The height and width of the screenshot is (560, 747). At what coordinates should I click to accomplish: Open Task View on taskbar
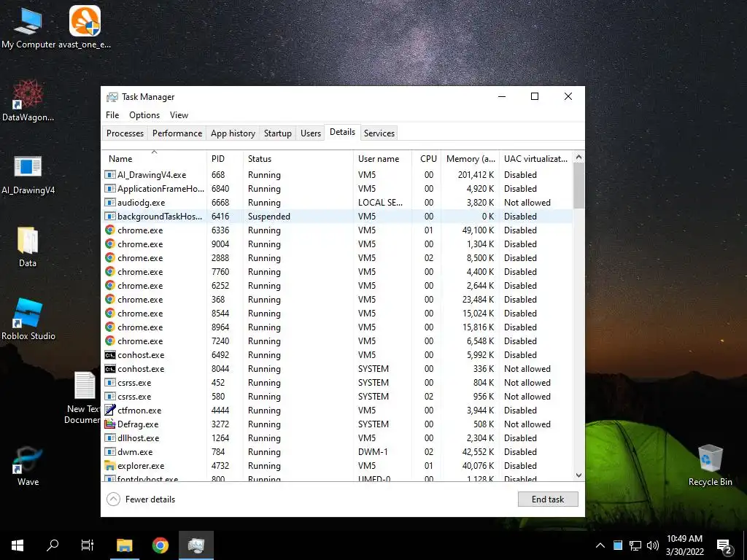pos(88,545)
